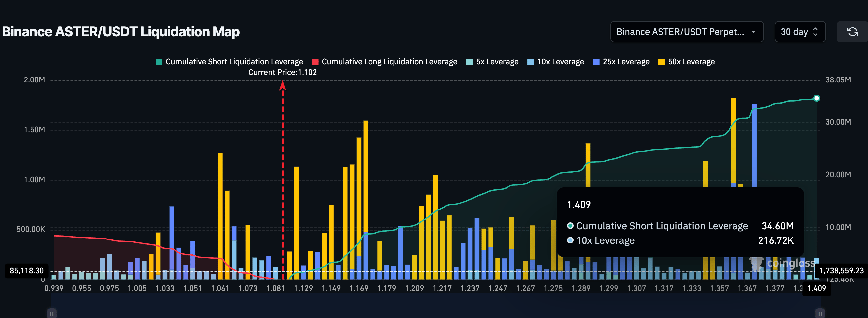The width and height of the screenshot is (868, 318).
Task: Click the Binance ASTER/USDT Liquidation Map title
Action: pos(121,32)
